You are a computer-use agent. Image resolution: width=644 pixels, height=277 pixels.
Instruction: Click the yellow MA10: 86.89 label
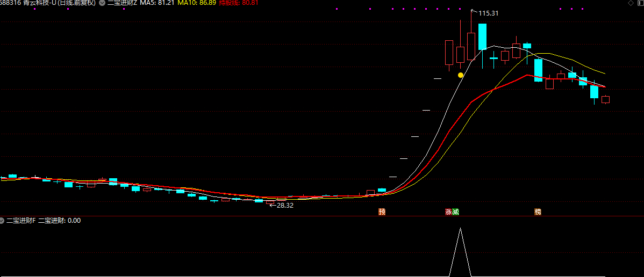click(x=197, y=3)
